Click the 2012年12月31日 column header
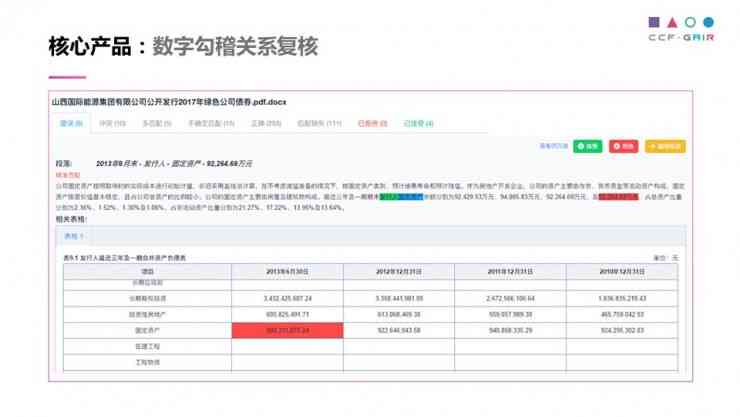Image resolution: width=740 pixels, height=417 pixels. 399,272
